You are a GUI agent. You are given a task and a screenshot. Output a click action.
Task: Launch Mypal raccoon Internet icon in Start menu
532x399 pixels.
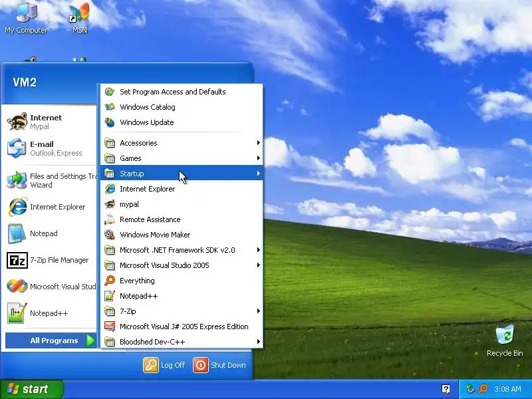(x=17, y=122)
